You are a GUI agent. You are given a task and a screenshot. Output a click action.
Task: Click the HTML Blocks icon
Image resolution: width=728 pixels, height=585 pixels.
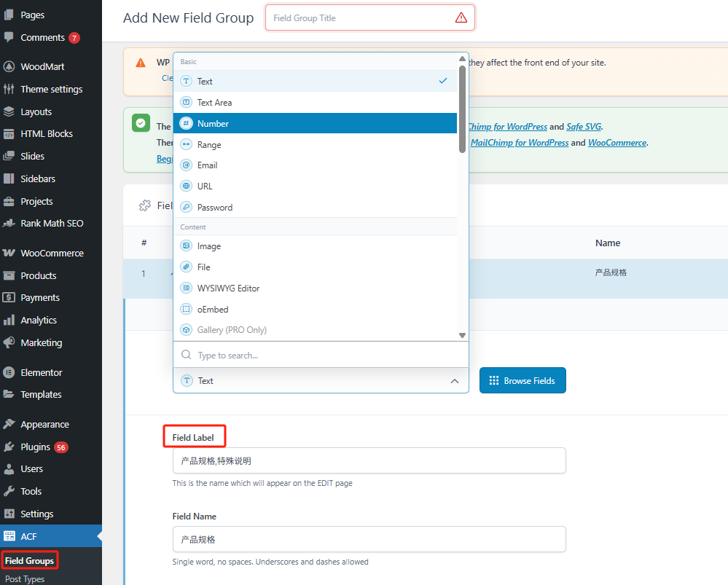pyautogui.click(x=9, y=134)
